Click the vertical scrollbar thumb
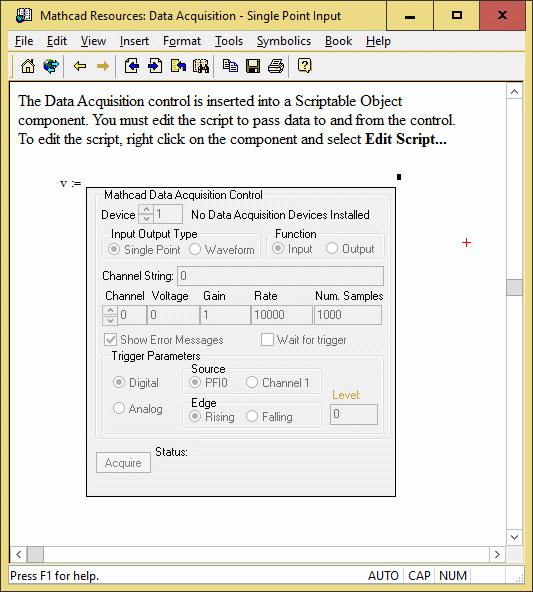 coord(514,288)
